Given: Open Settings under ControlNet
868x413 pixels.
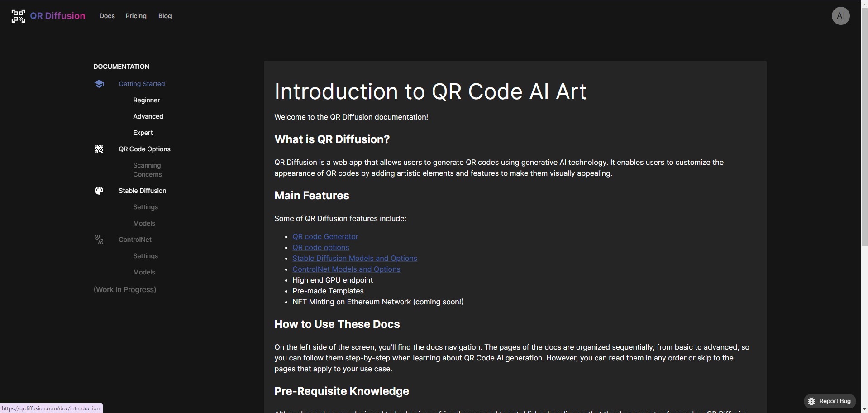Looking at the screenshot, I should [145, 256].
